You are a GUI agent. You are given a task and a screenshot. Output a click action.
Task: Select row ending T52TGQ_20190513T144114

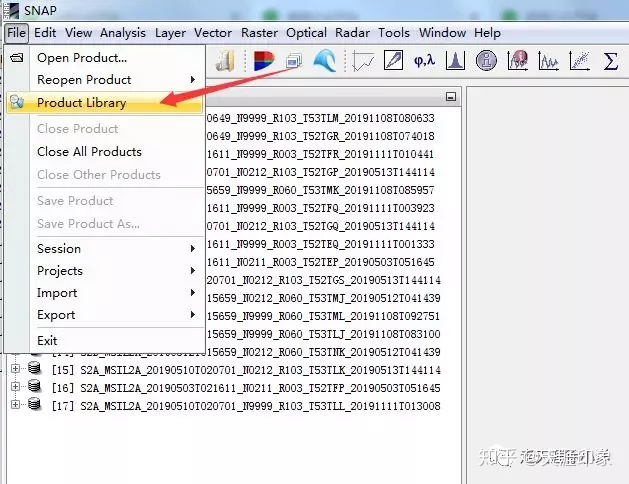coord(321,226)
